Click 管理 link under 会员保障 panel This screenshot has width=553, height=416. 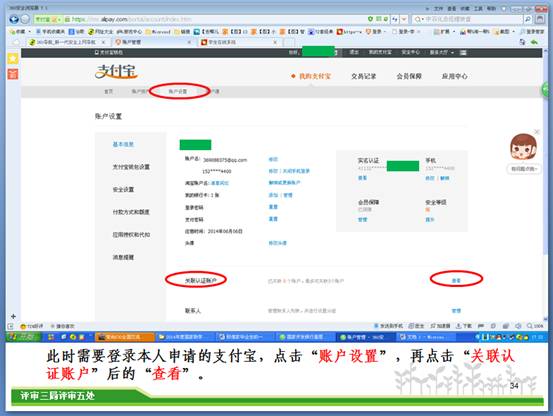pos(363,219)
